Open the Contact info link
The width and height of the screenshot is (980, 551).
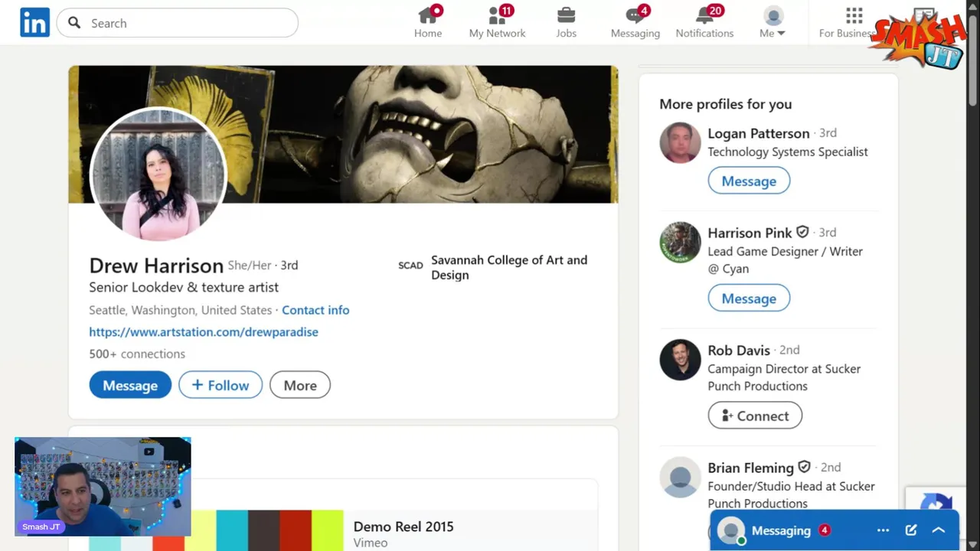click(315, 310)
